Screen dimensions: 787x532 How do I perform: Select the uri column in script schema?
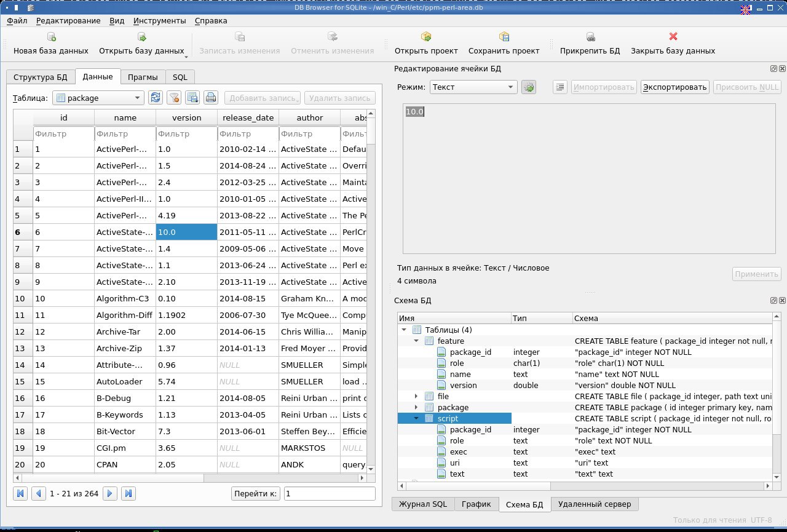[454, 463]
